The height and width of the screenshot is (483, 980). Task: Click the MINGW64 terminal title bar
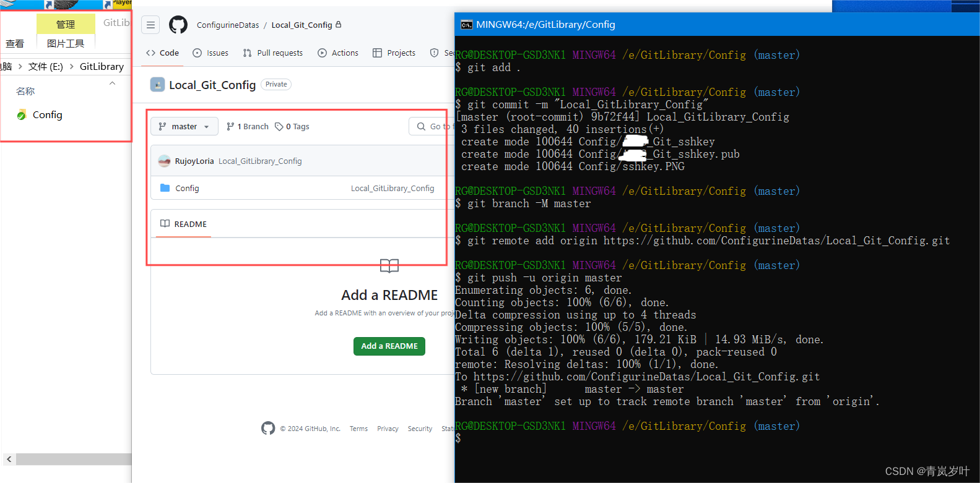pyautogui.click(x=717, y=25)
